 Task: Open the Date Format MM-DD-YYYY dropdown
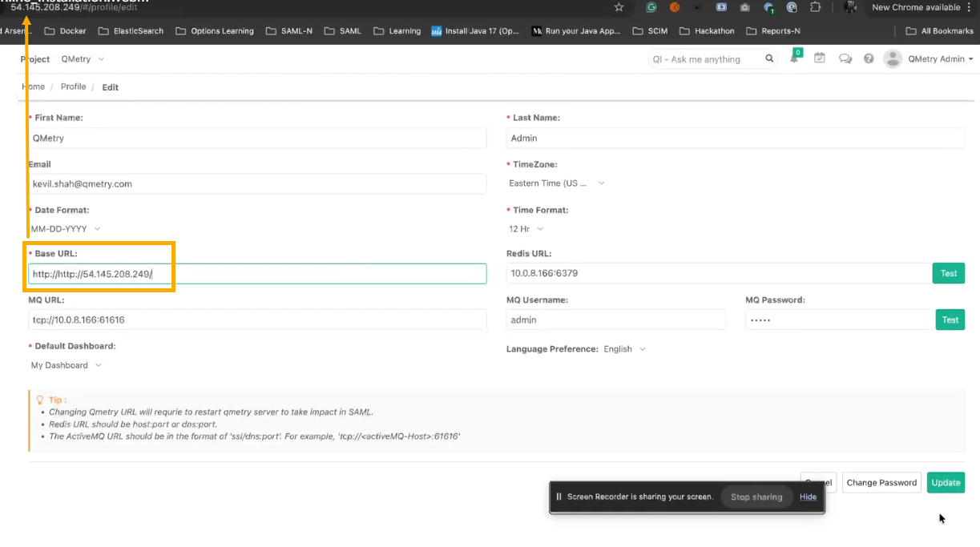click(x=66, y=229)
